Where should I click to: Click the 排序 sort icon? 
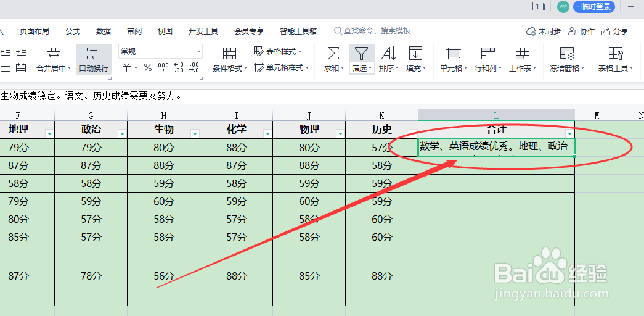[x=388, y=53]
